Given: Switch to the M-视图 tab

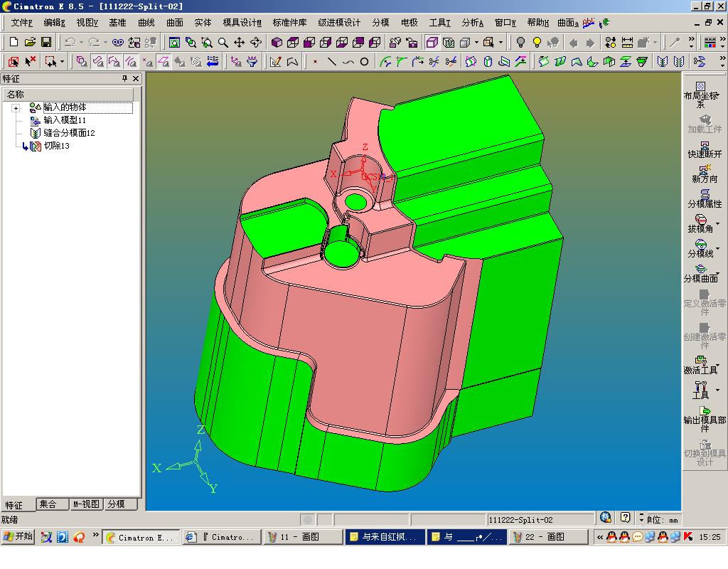Looking at the screenshot, I should (x=86, y=504).
